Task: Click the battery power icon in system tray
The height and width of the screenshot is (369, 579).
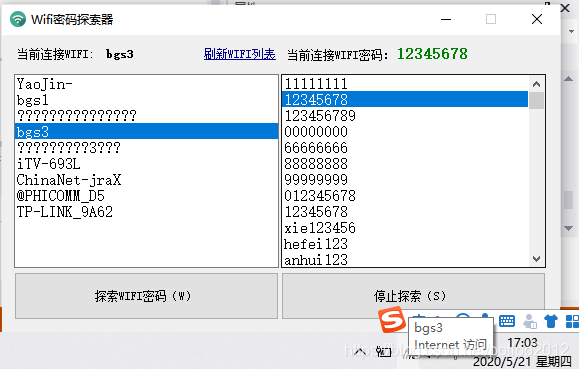Action: [x=384, y=352]
